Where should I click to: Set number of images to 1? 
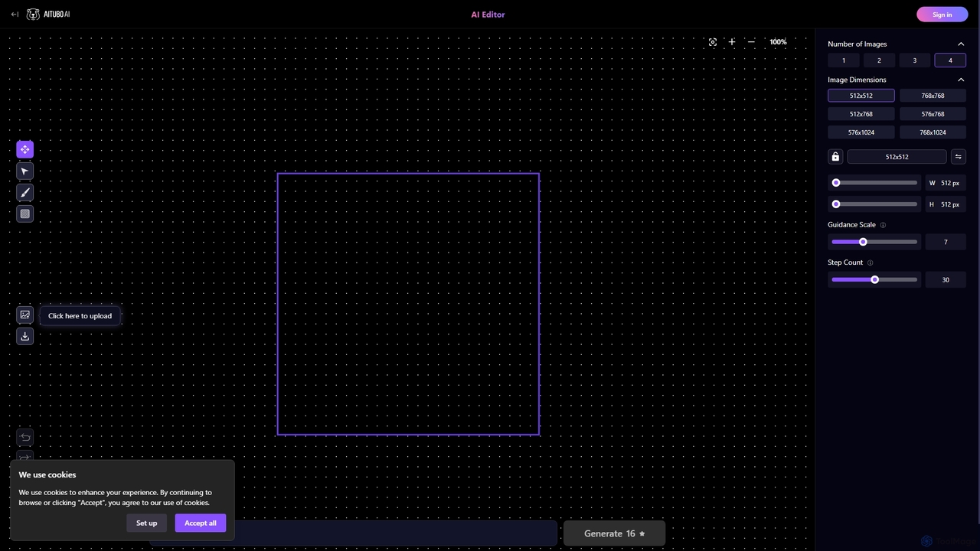844,60
